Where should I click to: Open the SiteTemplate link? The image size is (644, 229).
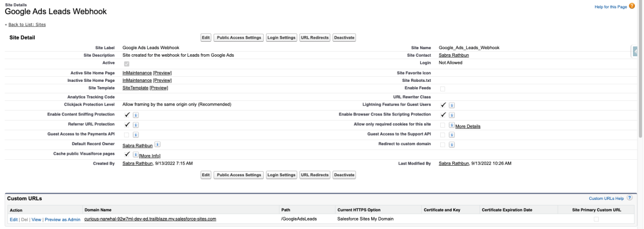coord(136,88)
